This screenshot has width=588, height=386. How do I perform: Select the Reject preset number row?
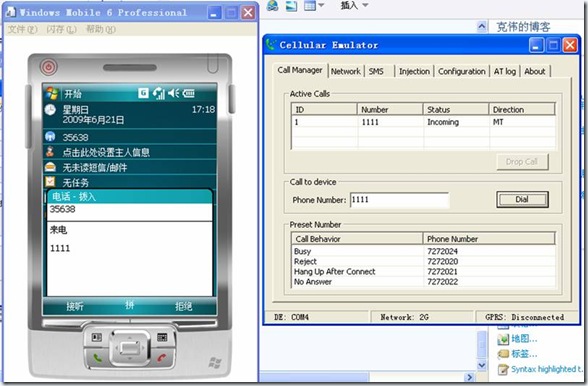coord(423,261)
